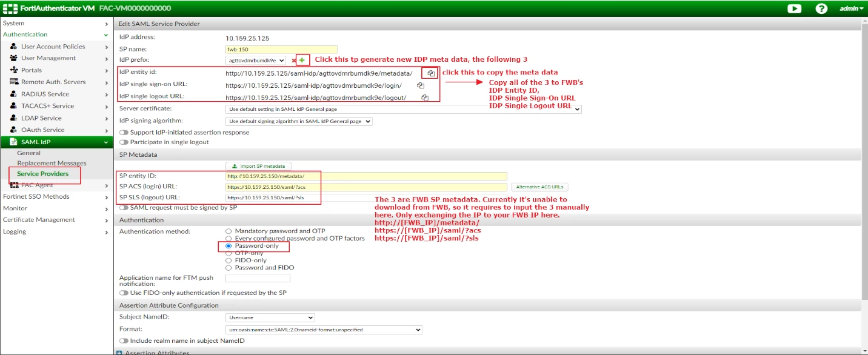Open the video tutorials icon
The height and width of the screenshot is (355, 868).
(794, 8)
